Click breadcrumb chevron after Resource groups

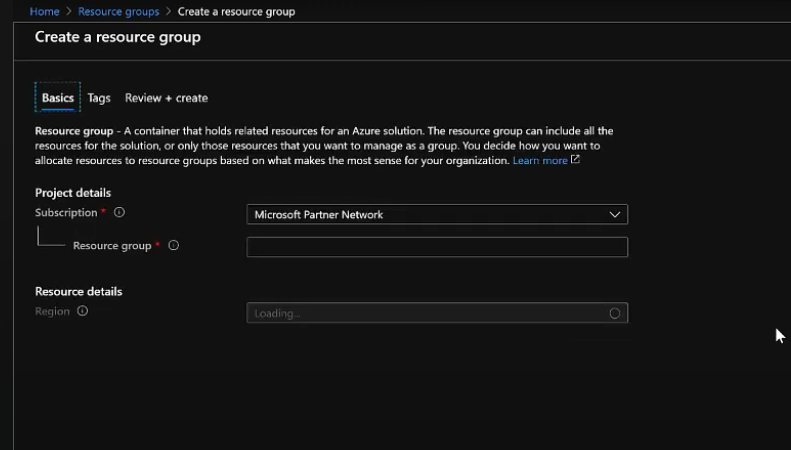(168, 11)
